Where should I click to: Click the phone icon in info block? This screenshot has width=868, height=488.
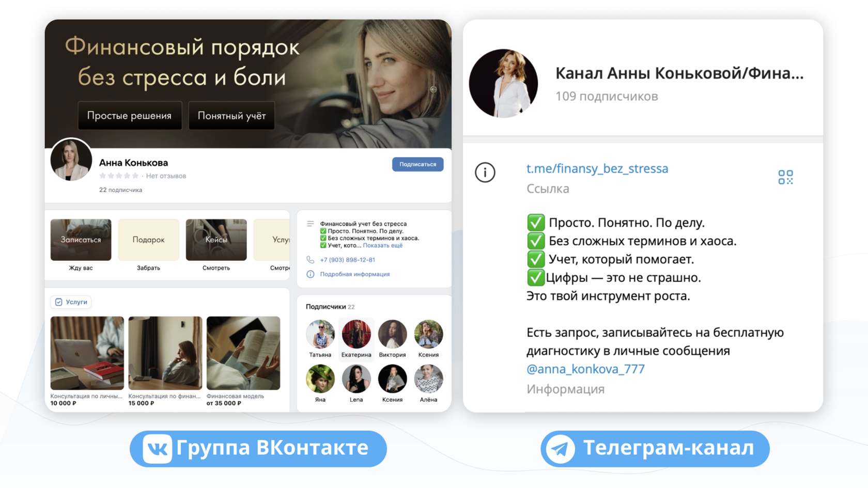click(x=310, y=260)
